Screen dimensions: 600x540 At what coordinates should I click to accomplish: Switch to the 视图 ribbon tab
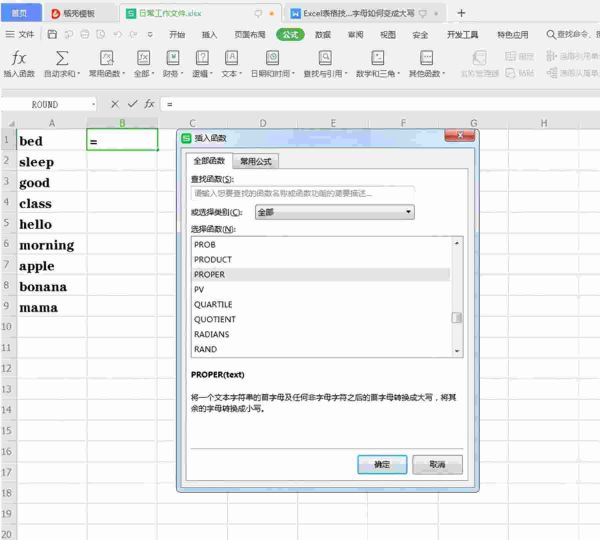pyautogui.click(x=388, y=35)
